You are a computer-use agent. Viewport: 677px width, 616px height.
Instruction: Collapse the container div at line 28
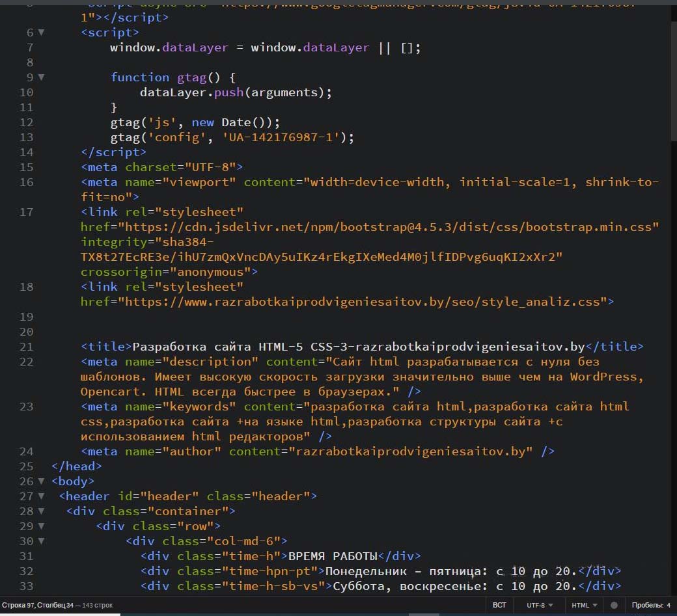(42, 511)
